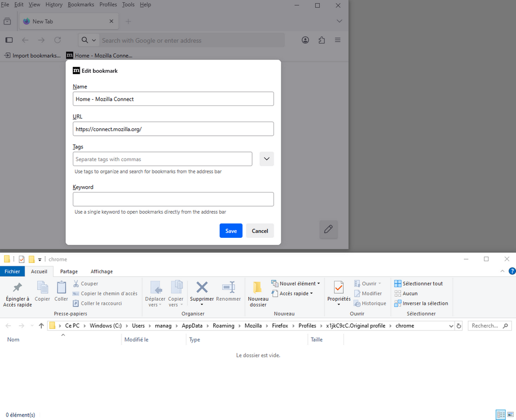Switch to the Partage ribbon tab
The height and width of the screenshot is (420, 516).
pos(69,272)
